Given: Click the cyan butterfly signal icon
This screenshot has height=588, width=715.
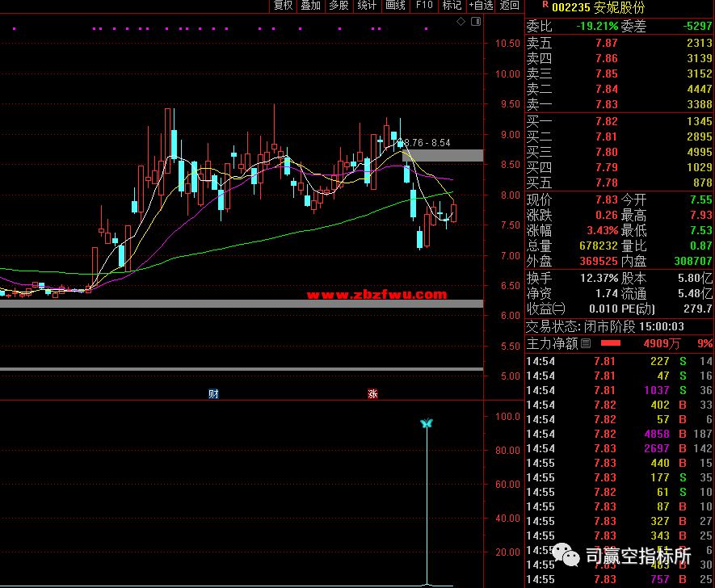Looking at the screenshot, I should 427,424.
